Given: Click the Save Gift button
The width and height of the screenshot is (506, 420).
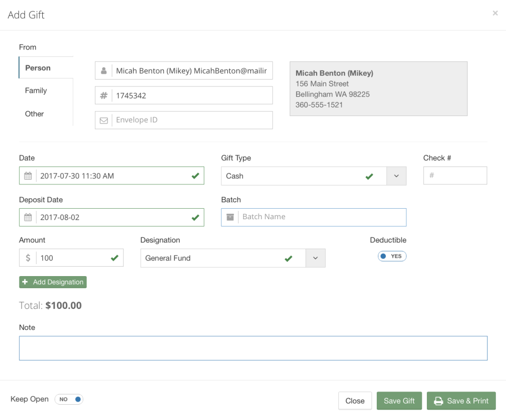Looking at the screenshot, I should (399, 401).
